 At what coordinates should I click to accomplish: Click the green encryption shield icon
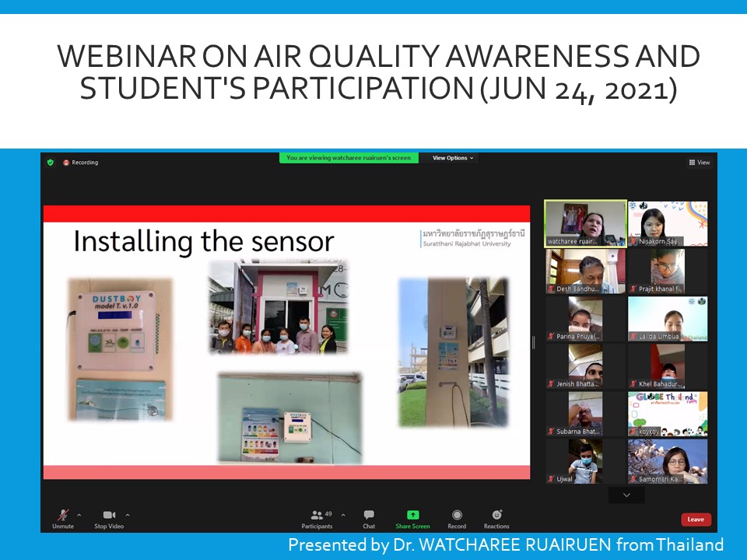pyautogui.click(x=51, y=163)
